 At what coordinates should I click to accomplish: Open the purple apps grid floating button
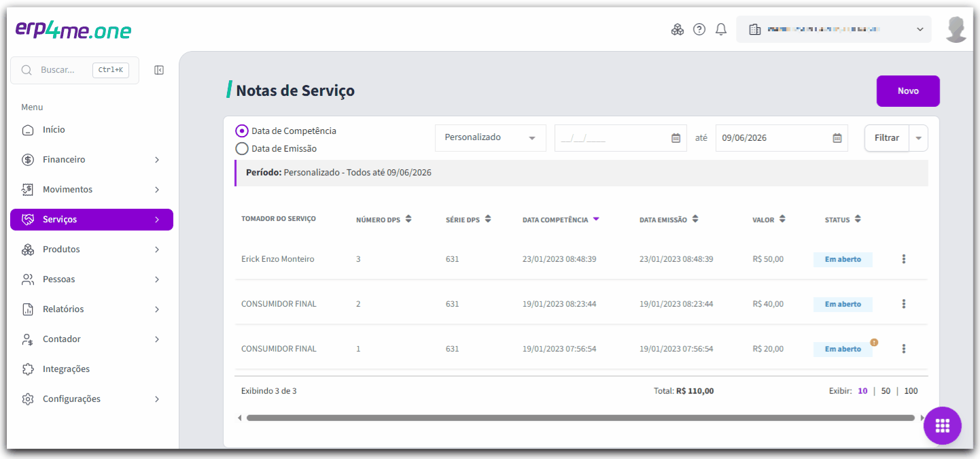[942, 426]
